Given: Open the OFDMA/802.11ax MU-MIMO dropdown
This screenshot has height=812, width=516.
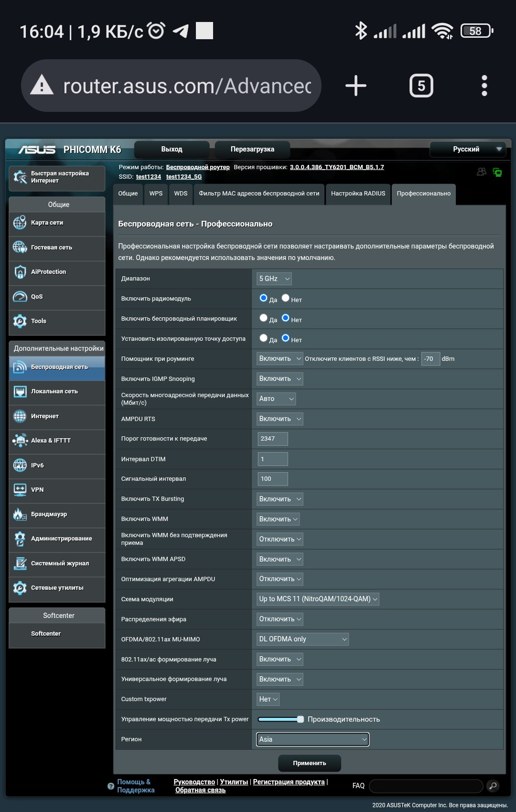Looking at the screenshot, I should [302, 639].
